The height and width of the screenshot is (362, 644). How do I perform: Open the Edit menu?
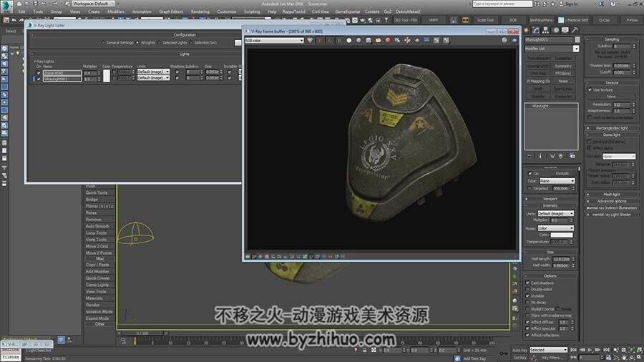(21, 11)
